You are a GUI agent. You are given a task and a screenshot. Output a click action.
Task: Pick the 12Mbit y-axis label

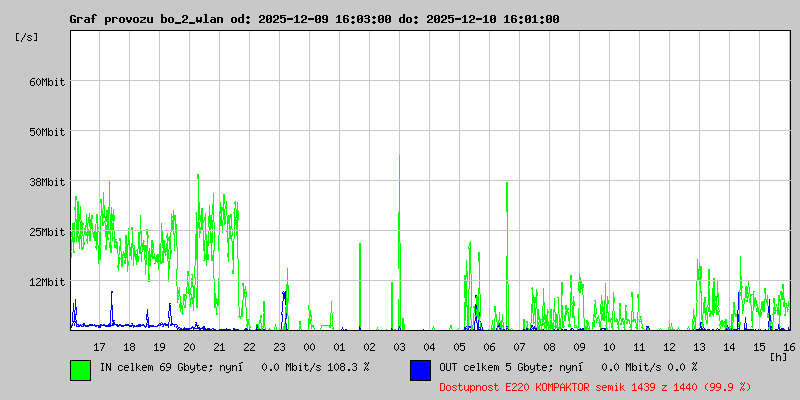tap(46, 282)
